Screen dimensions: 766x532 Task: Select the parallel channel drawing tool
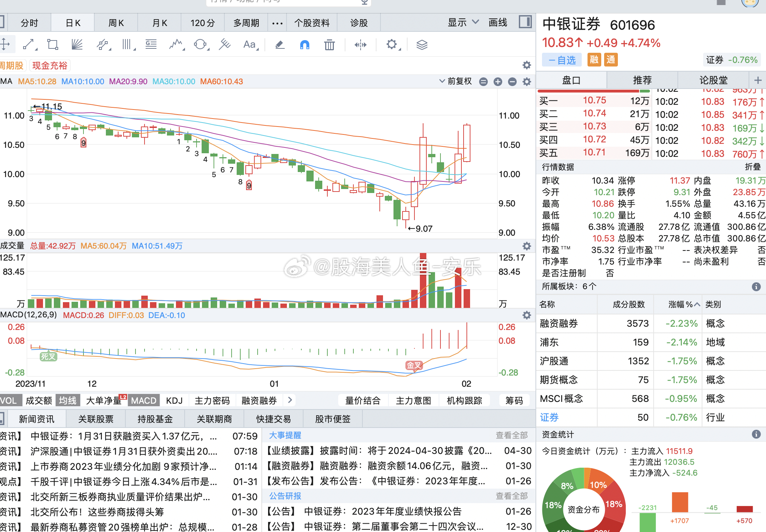(x=103, y=44)
